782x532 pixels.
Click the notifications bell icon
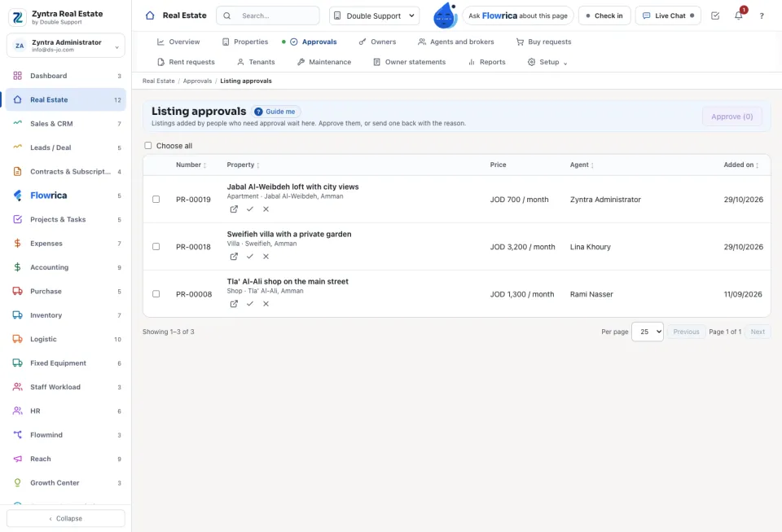click(x=739, y=15)
